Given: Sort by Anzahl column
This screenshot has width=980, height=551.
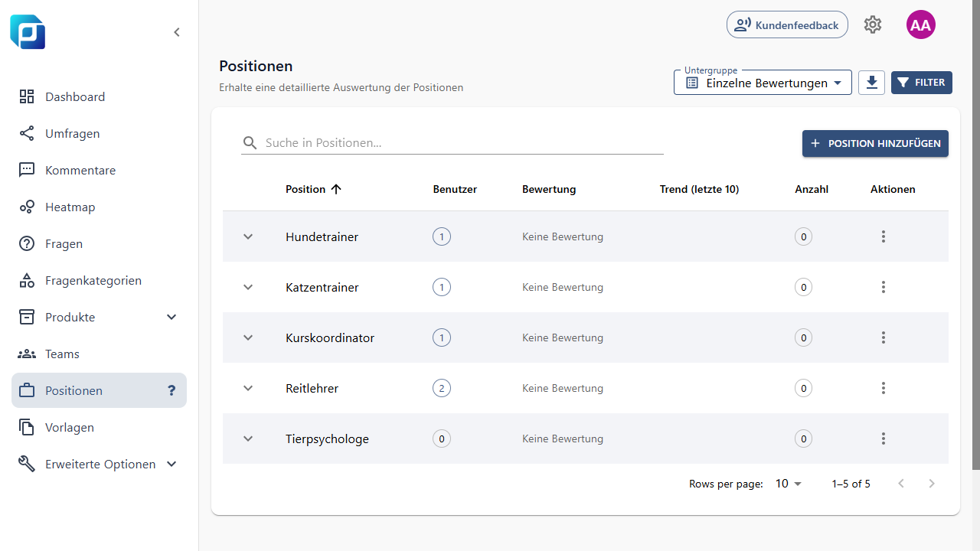Looking at the screenshot, I should (x=812, y=189).
